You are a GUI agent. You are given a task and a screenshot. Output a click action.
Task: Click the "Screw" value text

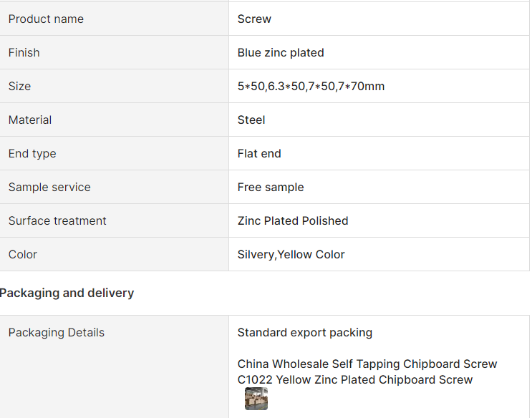tap(254, 19)
